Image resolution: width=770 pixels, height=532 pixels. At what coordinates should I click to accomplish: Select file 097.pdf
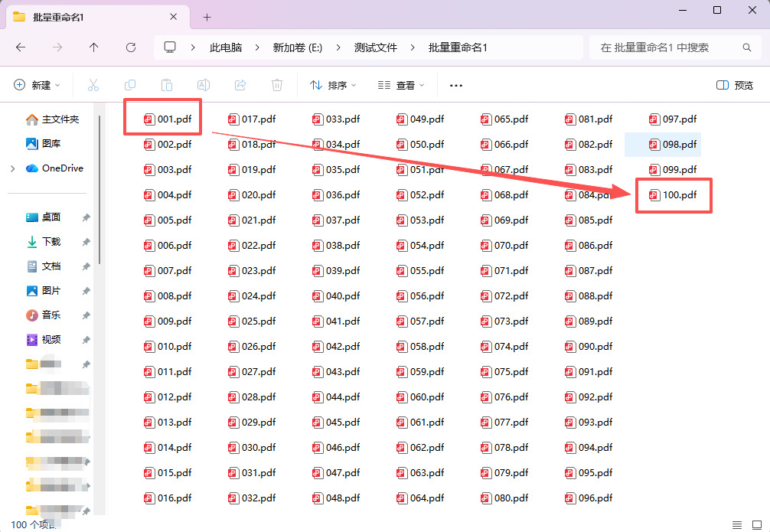(x=673, y=119)
